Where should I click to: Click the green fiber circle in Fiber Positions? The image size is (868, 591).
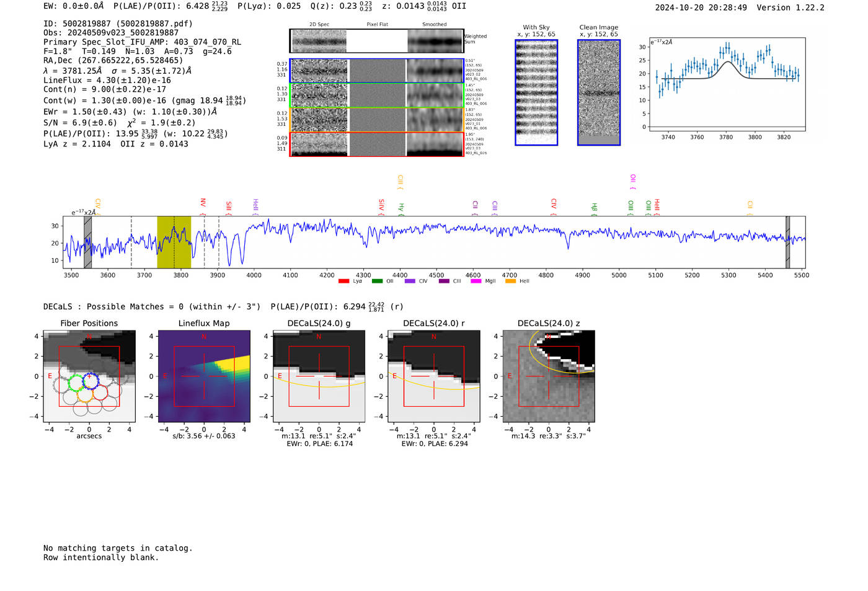(x=76, y=383)
